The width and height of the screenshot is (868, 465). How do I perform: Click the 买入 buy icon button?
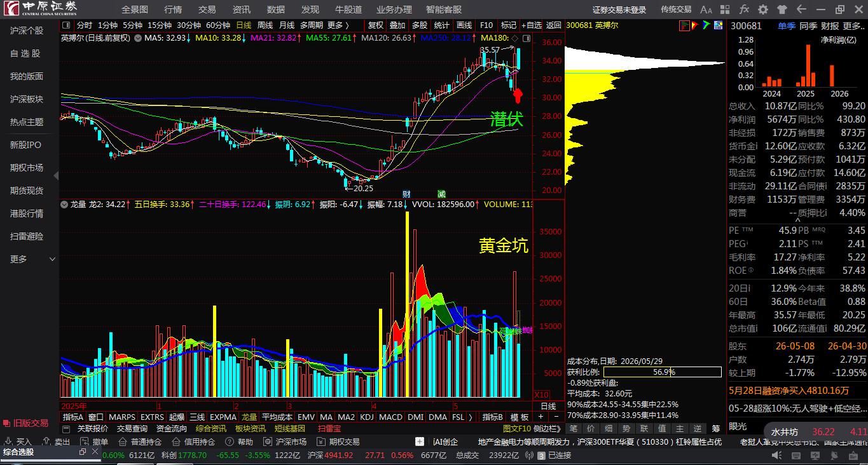click(18, 441)
